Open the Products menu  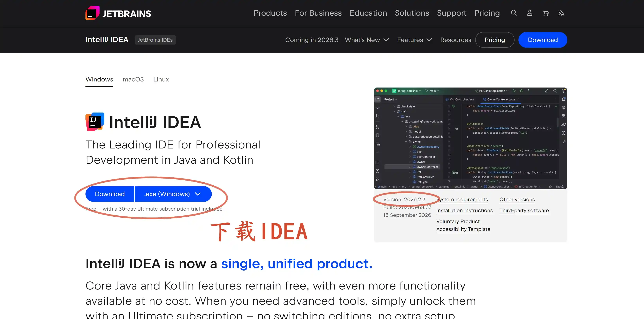tap(270, 13)
